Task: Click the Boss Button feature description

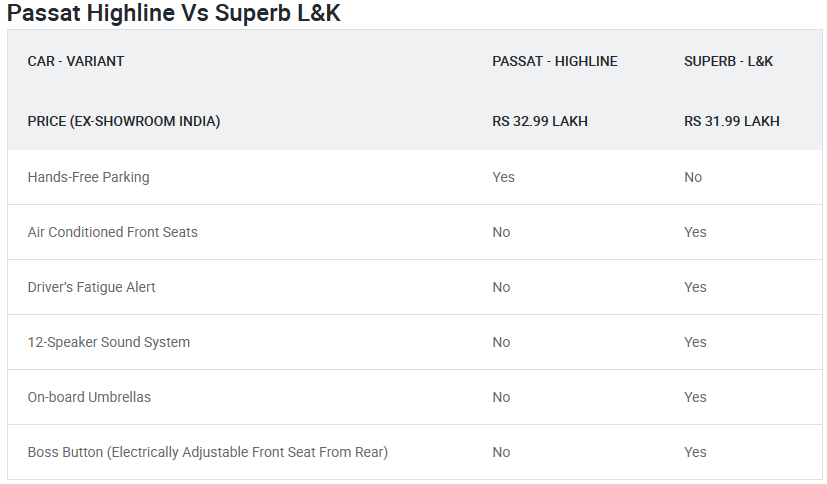Action: pos(208,452)
